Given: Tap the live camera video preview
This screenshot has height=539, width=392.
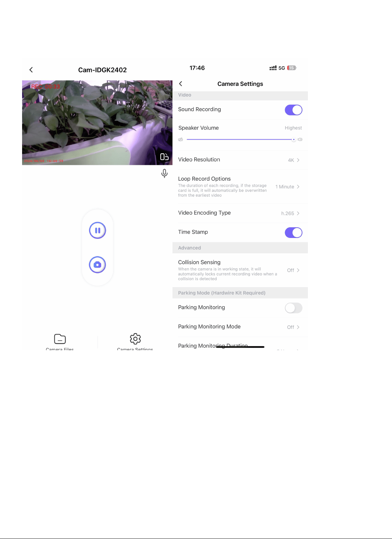Looking at the screenshot, I should 97,123.
